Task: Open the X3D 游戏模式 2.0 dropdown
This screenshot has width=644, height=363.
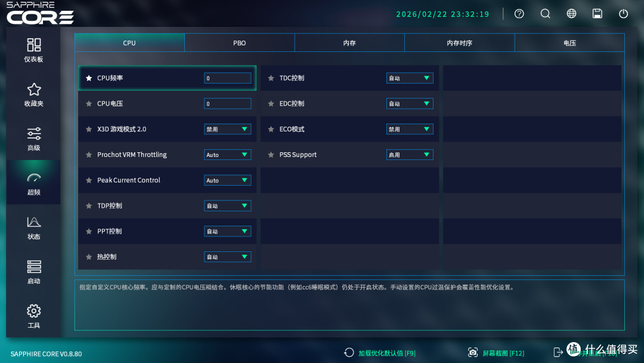Action: click(x=228, y=129)
